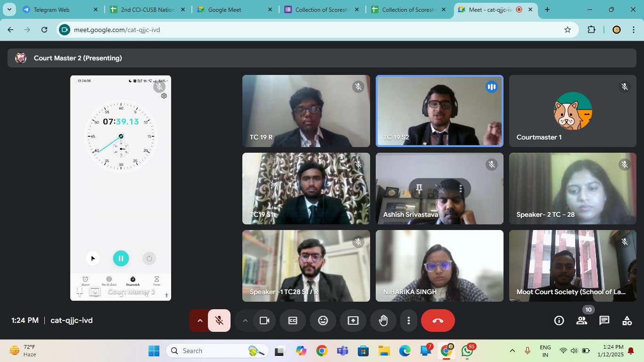Open the people participants panel
644x362 pixels.
(582, 321)
